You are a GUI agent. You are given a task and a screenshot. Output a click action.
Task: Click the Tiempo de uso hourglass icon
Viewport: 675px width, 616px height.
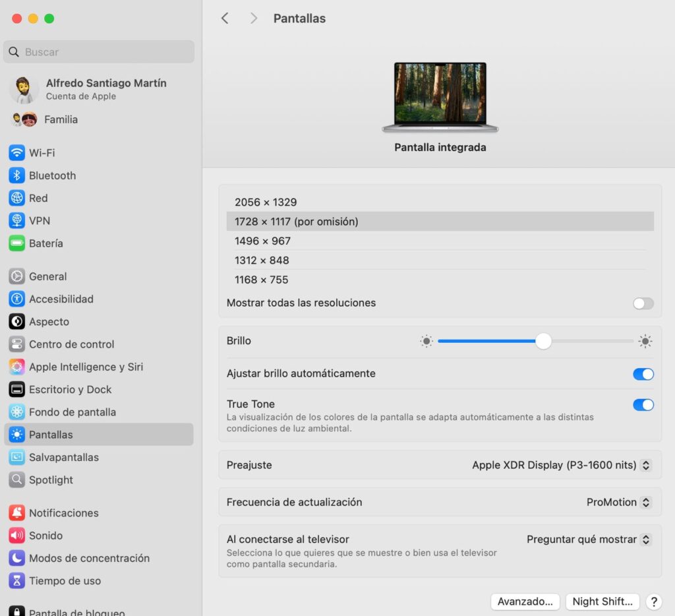coord(16,580)
